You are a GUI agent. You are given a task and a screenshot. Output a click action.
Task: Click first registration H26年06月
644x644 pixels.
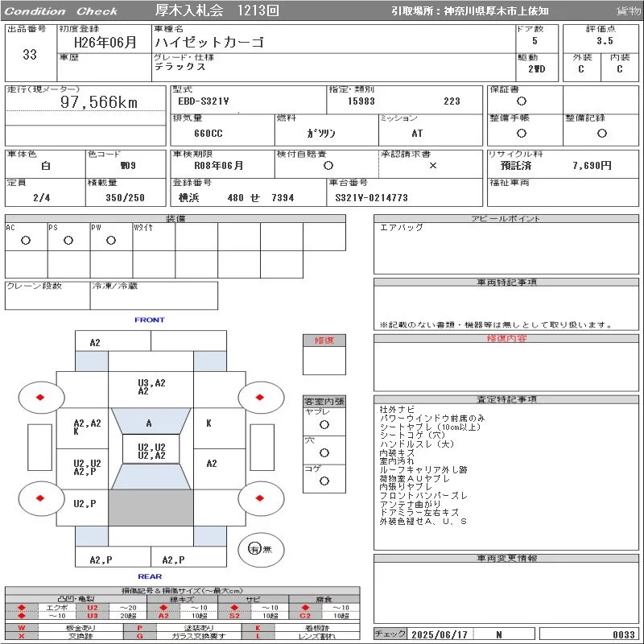tap(105, 42)
